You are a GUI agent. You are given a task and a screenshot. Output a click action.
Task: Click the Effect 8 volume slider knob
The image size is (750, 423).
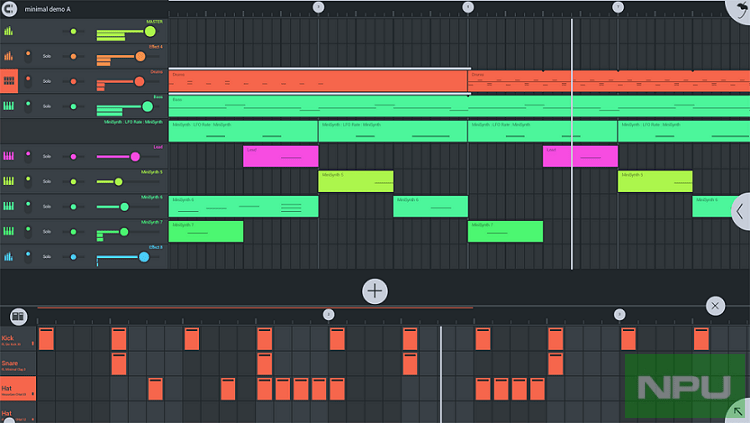click(x=144, y=257)
